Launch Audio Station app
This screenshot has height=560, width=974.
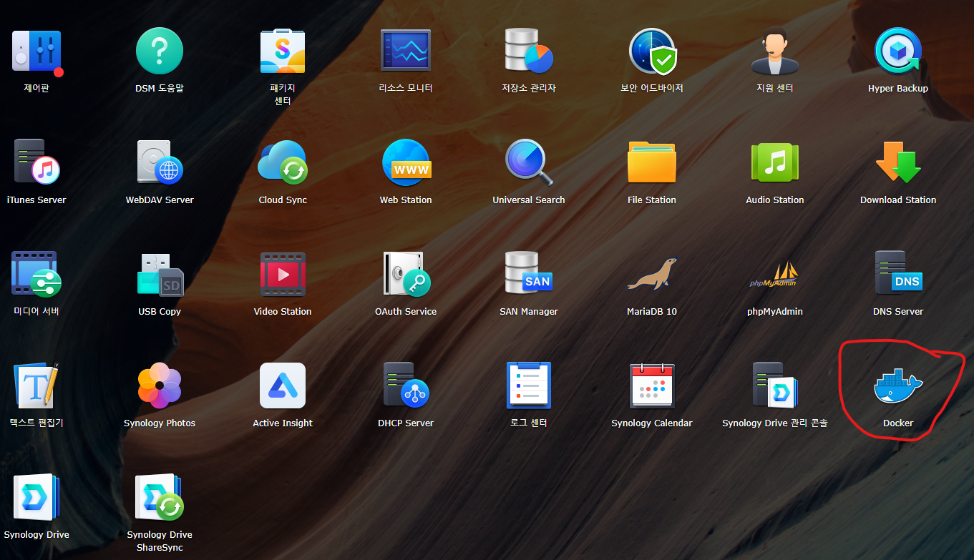click(775, 162)
